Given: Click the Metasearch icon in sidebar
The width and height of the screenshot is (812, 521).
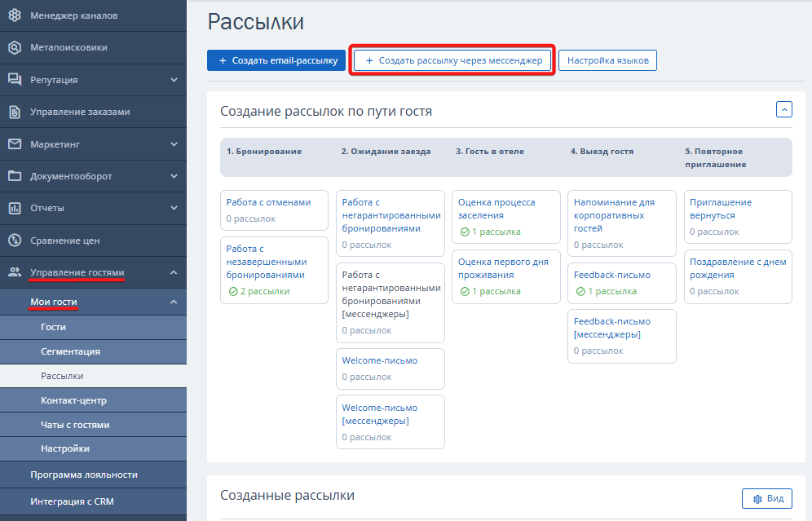Looking at the screenshot, I should click(x=15, y=47).
